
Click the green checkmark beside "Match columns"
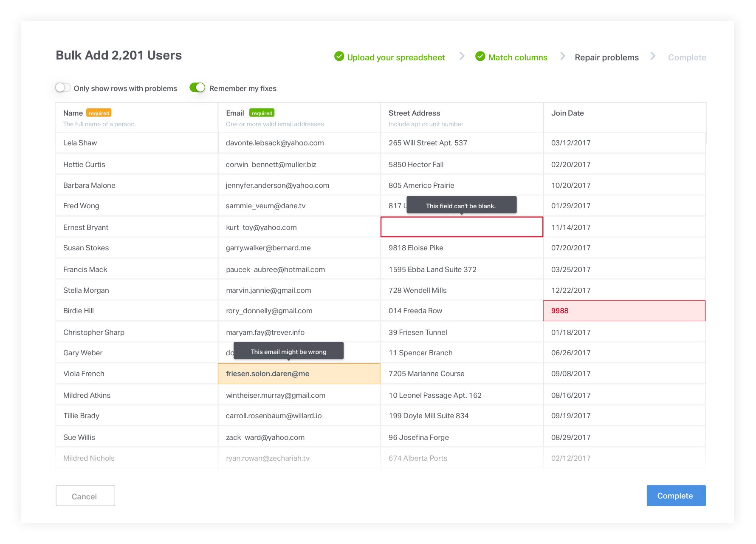pos(480,57)
